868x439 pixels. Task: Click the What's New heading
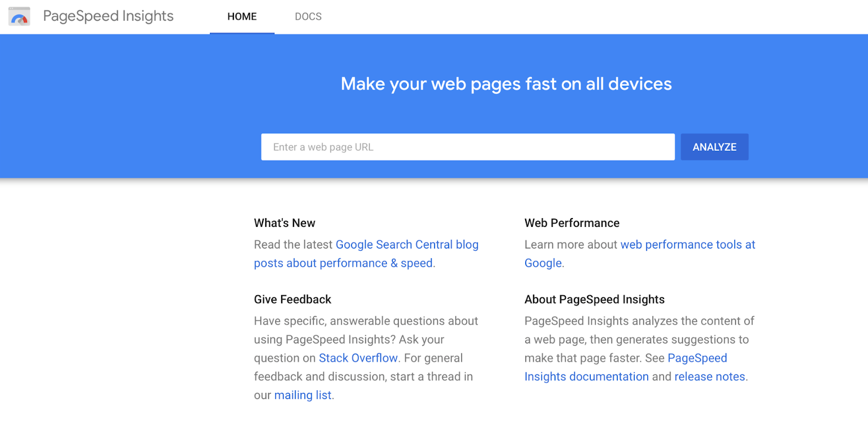pos(284,223)
